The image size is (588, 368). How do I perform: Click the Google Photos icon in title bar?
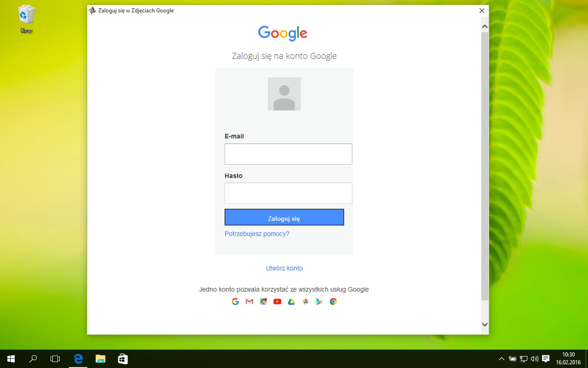click(92, 11)
